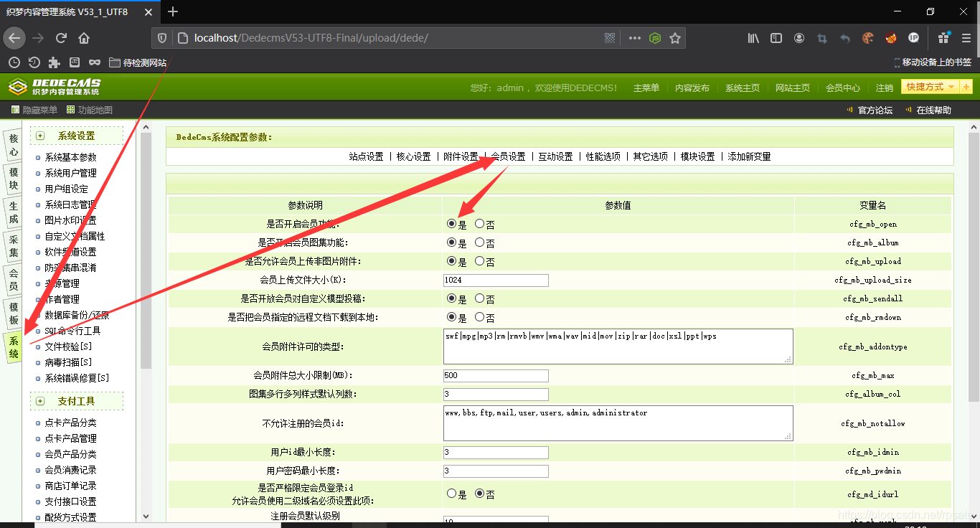Select 否 for 是否开启会员功能
The height and width of the screenshot is (528, 980).
click(x=479, y=224)
